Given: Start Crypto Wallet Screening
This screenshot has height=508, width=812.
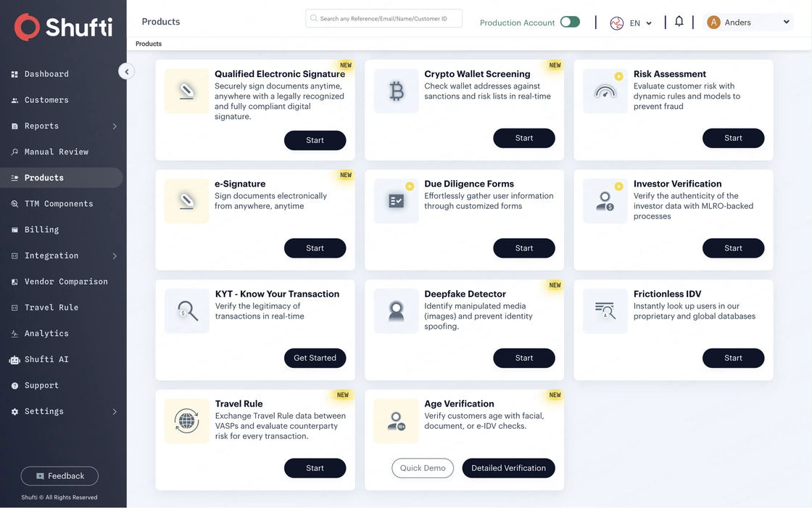Looking at the screenshot, I should coord(524,138).
